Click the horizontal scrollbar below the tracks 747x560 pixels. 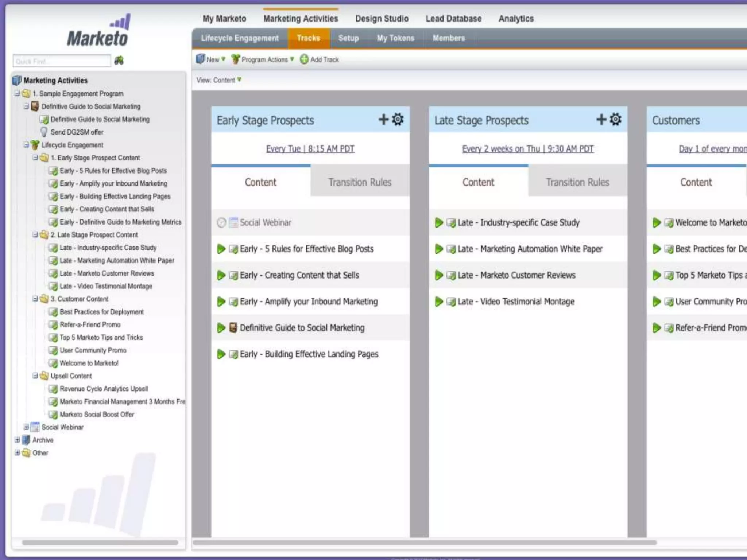425,542
